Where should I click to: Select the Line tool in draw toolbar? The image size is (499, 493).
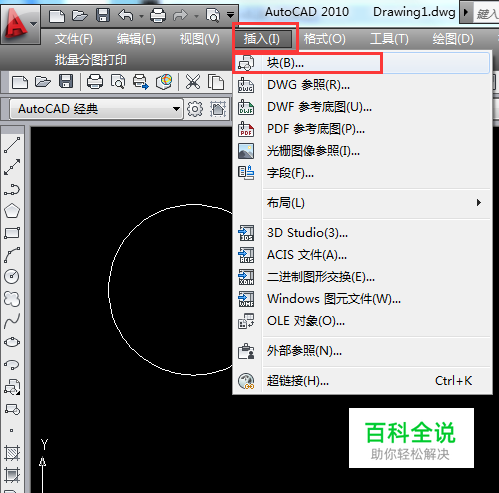[12, 145]
